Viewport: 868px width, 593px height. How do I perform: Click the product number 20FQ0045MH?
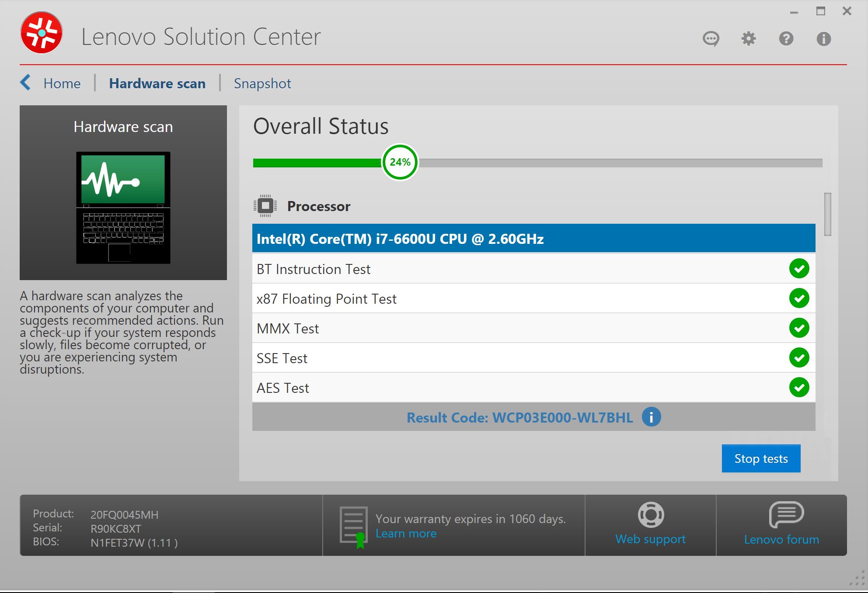tap(124, 515)
